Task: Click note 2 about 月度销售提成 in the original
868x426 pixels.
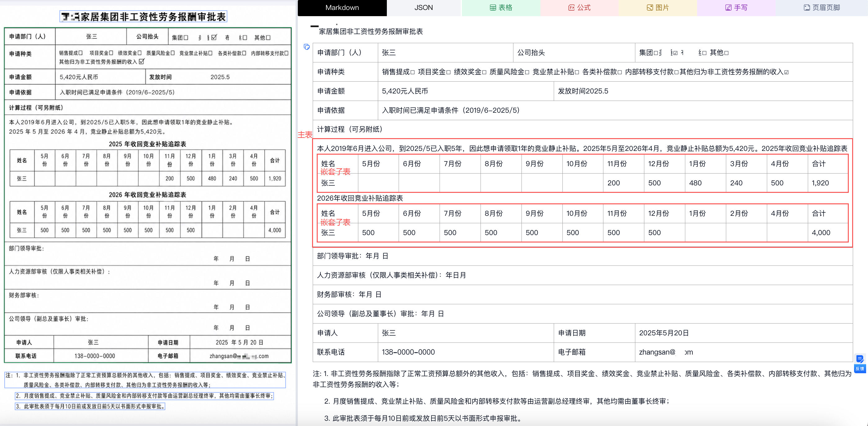Action: coord(144,396)
